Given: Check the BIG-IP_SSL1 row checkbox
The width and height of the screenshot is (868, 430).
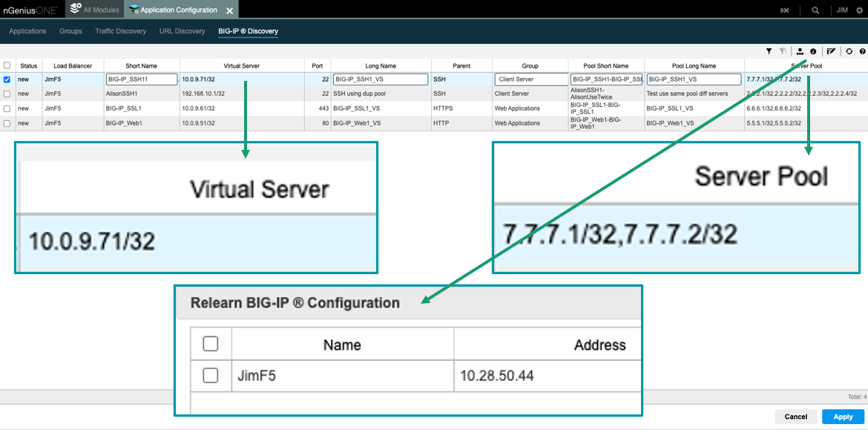Looking at the screenshot, I should 7,108.
